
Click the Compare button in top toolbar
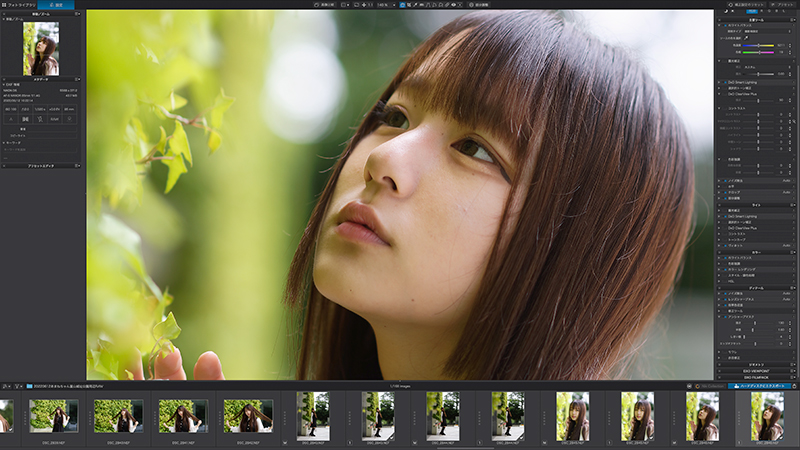pyautogui.click(x=324, y=5)
